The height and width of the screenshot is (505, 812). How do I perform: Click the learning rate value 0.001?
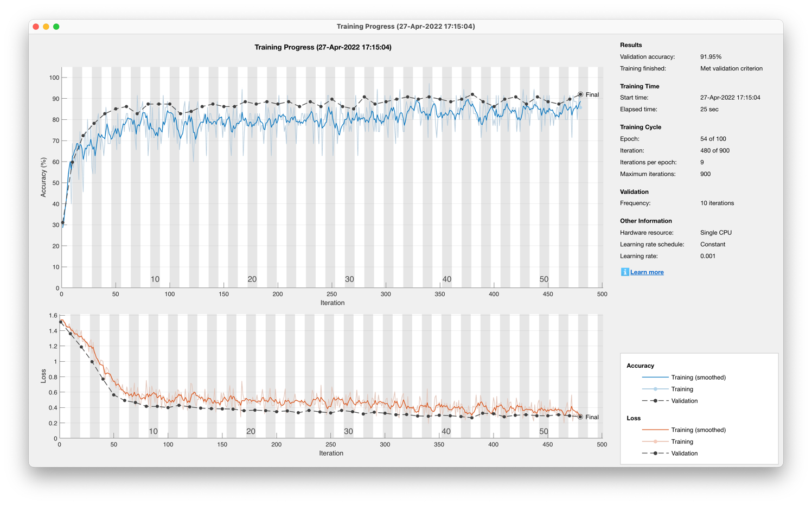[x=707, y=256]
